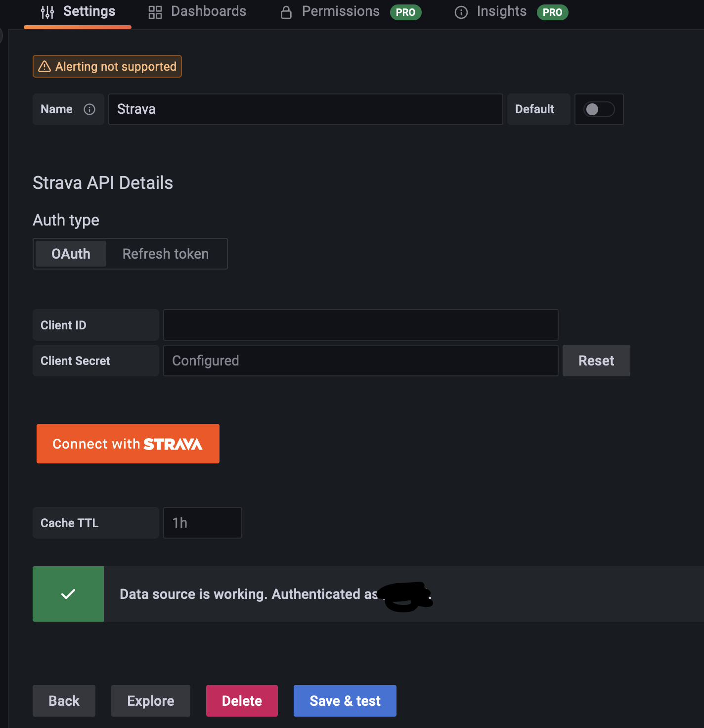
Task: Click the Explore button
Action: coord(150,701)
